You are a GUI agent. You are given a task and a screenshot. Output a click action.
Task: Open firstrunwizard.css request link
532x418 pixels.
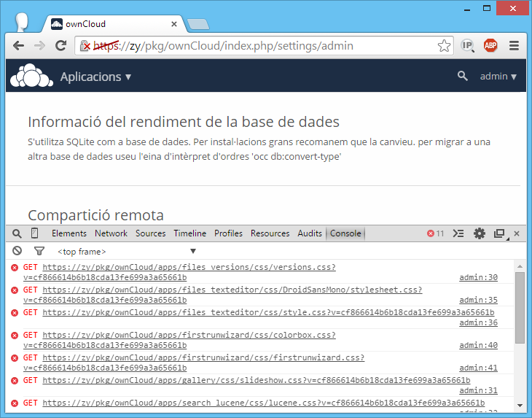click(194, 363)
